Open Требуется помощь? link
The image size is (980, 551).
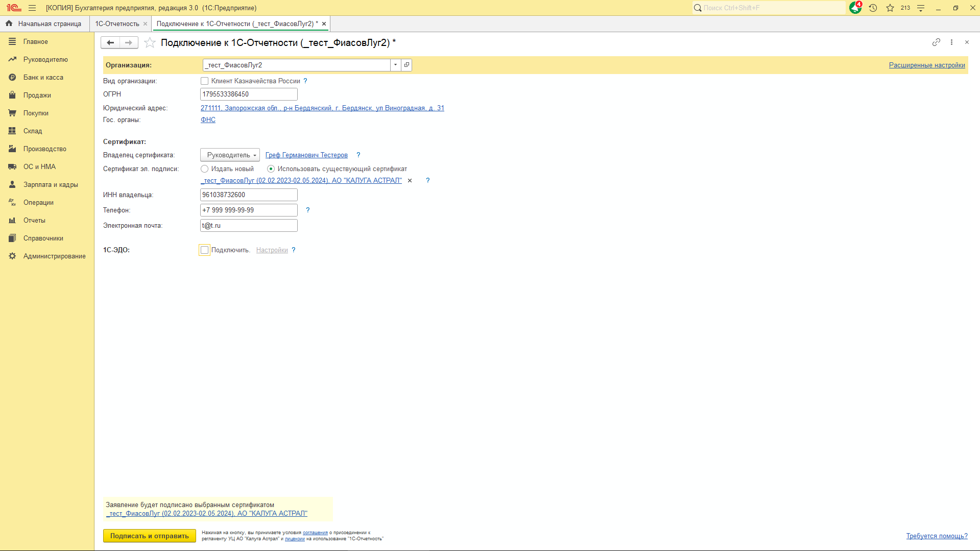coord(937,536)
